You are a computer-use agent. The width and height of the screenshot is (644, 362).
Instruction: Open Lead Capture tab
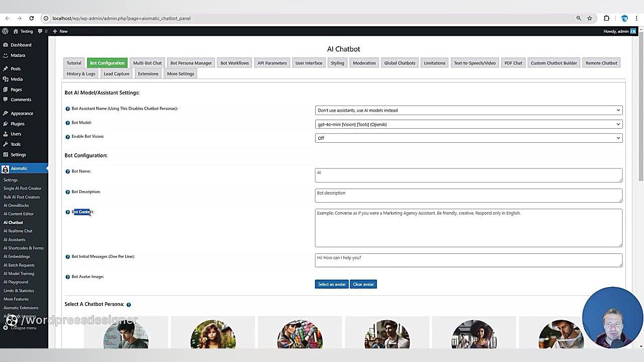(117, 73)
